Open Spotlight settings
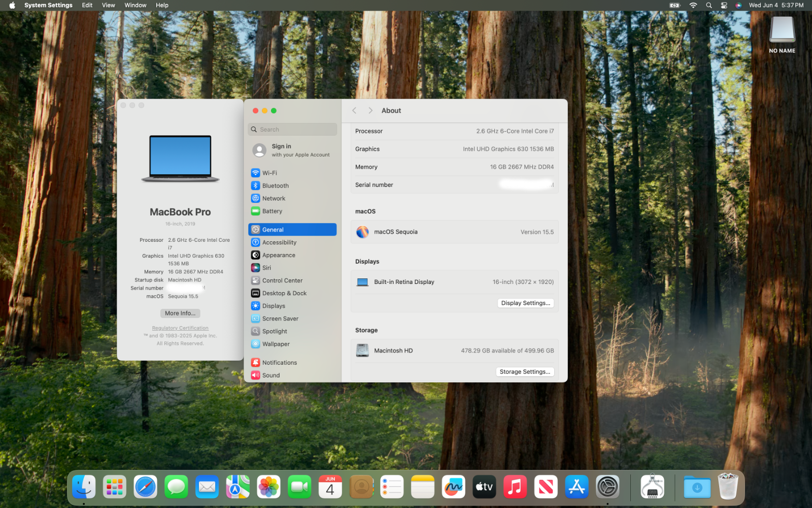This screenshot has width=812, height=508. pyautogui.click(x=292, y=331)
